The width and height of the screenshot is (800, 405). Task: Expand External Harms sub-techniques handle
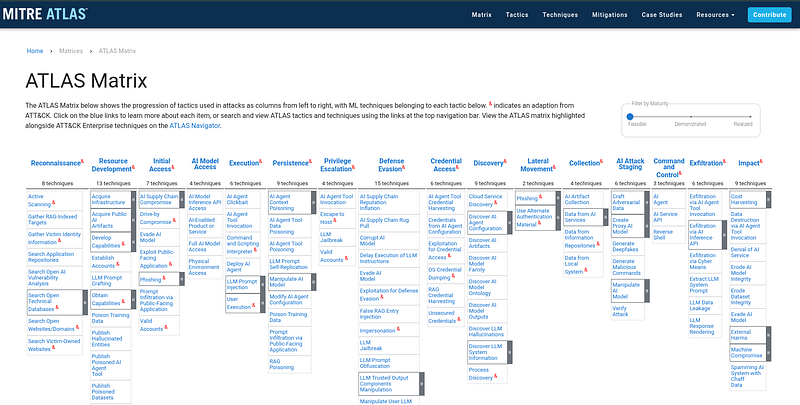(769, 335)
